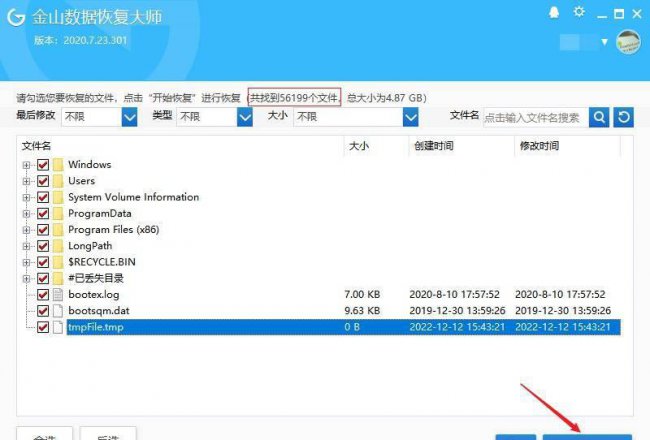Click the Users folder icon
The width and height of the screenshot is (650, 440).
tap(58, 181)
